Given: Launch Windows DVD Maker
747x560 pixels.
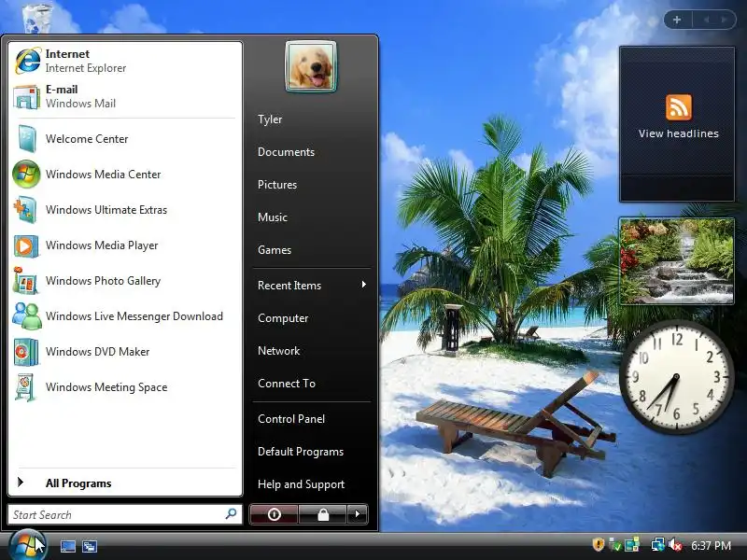Looking at the screenshot, I should pyautogui.click(x=125, y=352).
